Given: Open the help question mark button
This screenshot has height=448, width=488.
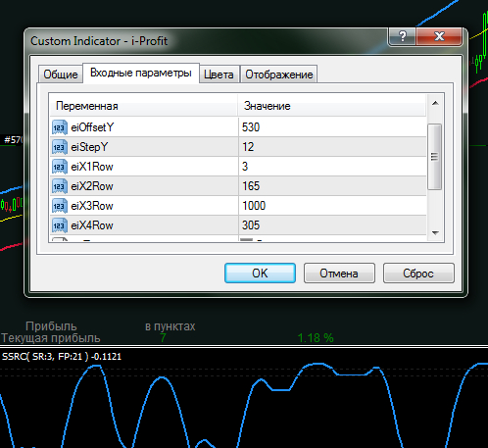Looking at the screenshot, I should (x=403, y=36).
